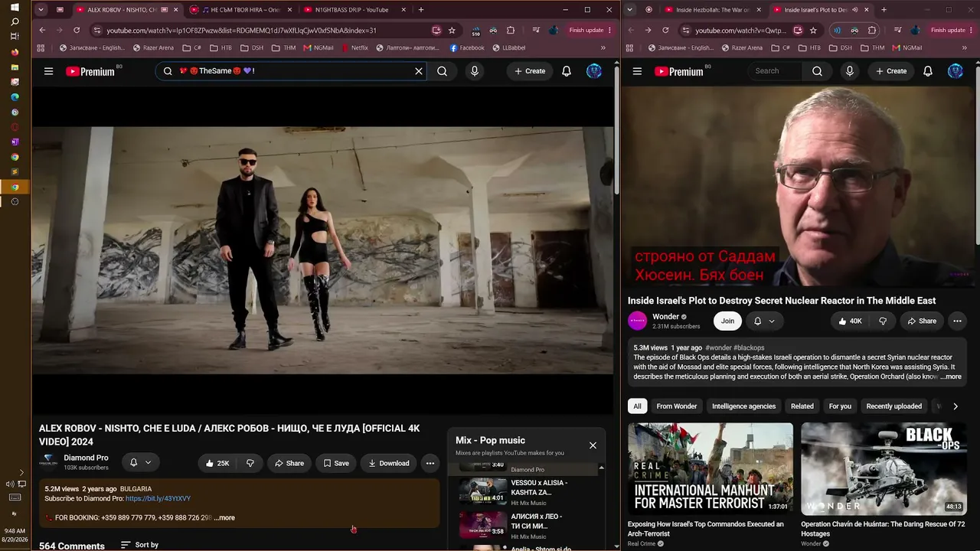Open the Netflix bookmark
980x551 pixels.
click(x=355, y=47)
